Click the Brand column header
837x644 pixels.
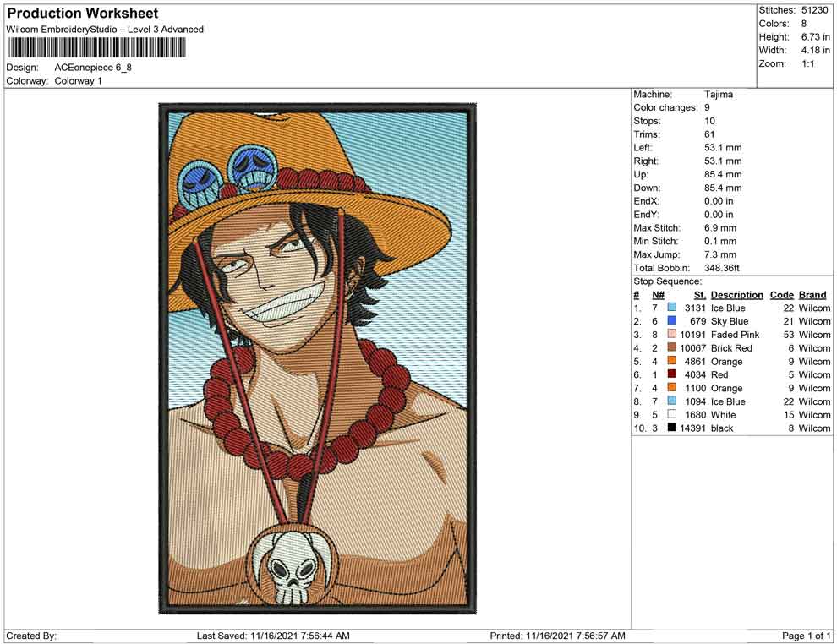(x=812, y=295)
